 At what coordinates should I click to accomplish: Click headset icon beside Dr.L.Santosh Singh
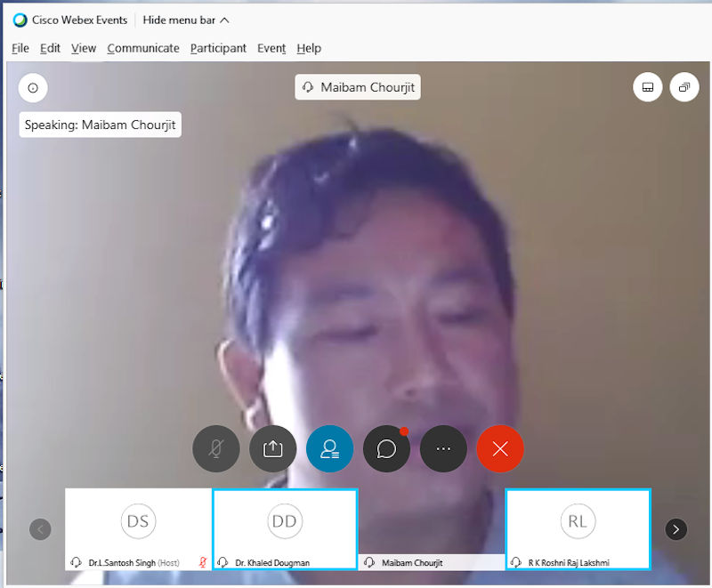tap(76, 562)
